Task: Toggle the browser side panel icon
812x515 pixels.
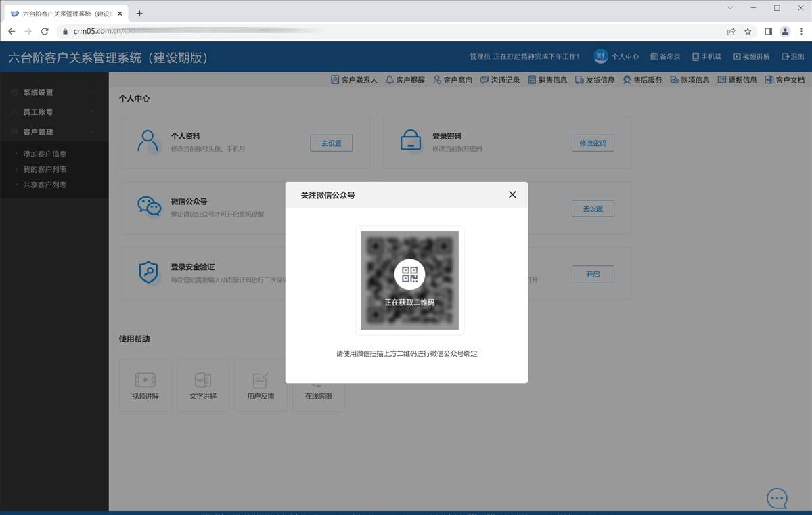Action: [768, 31]
